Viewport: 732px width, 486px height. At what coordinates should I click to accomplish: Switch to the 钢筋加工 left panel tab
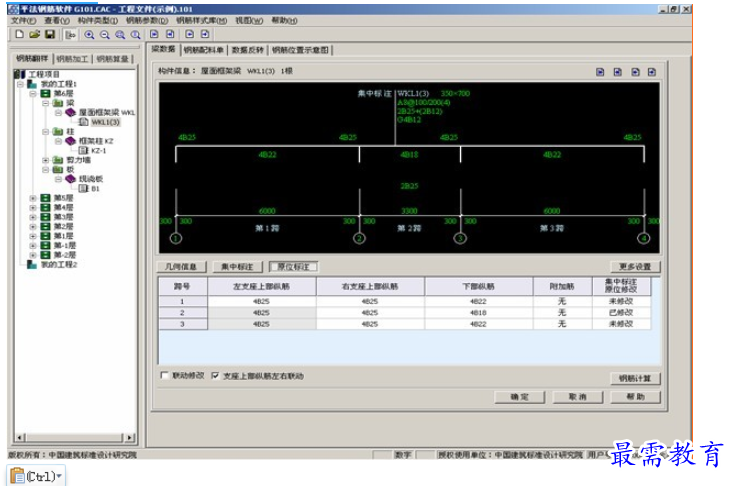click(x=72, y=59)
